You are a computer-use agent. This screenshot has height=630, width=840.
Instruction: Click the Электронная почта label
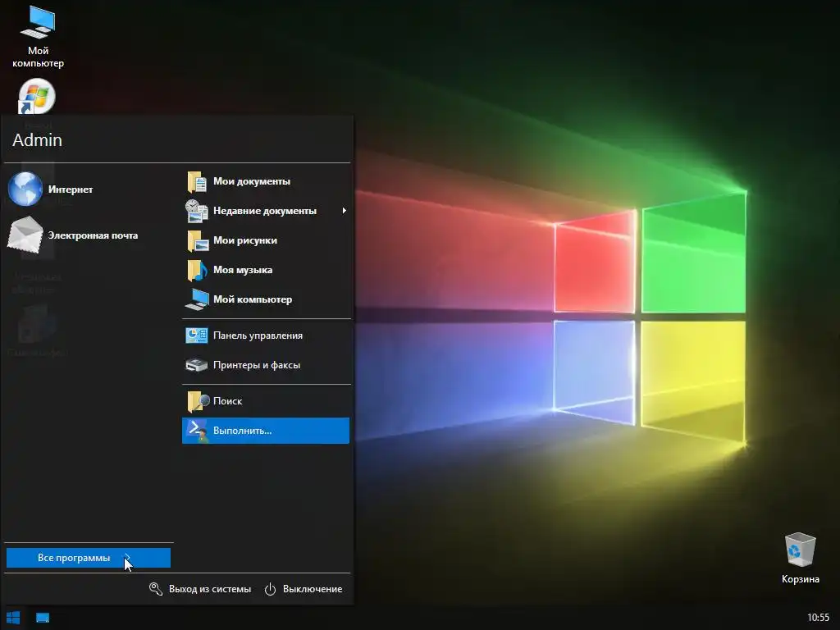tap(93, 235)
